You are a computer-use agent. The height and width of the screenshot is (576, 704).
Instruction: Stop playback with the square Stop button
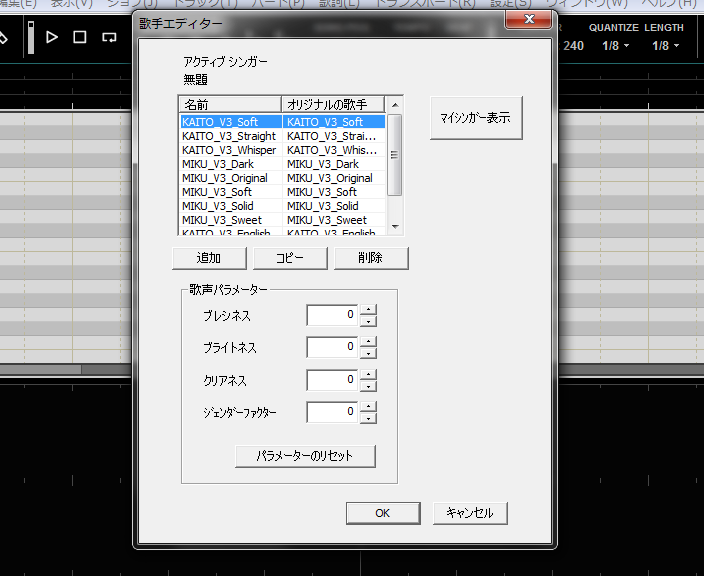click(80, 37)
